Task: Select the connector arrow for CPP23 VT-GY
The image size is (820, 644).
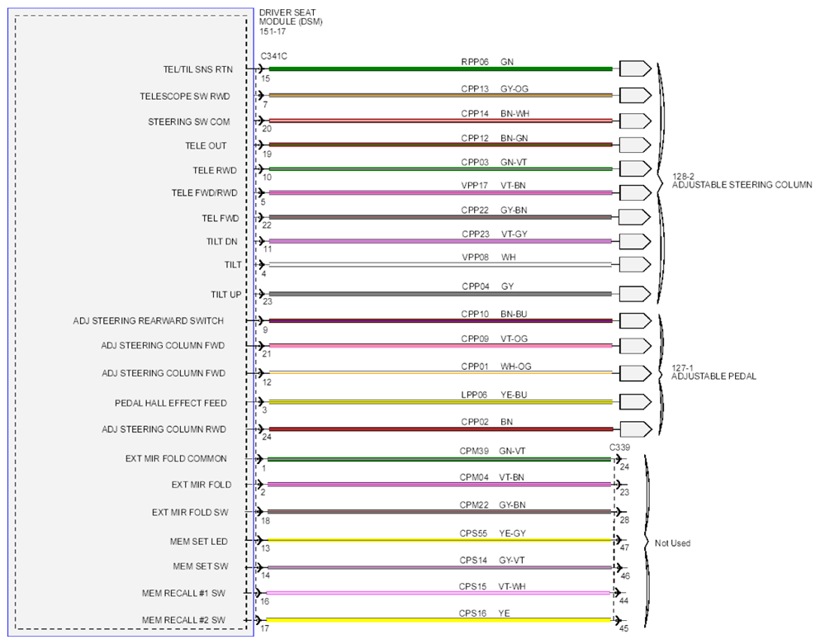Action: [635, 241]
